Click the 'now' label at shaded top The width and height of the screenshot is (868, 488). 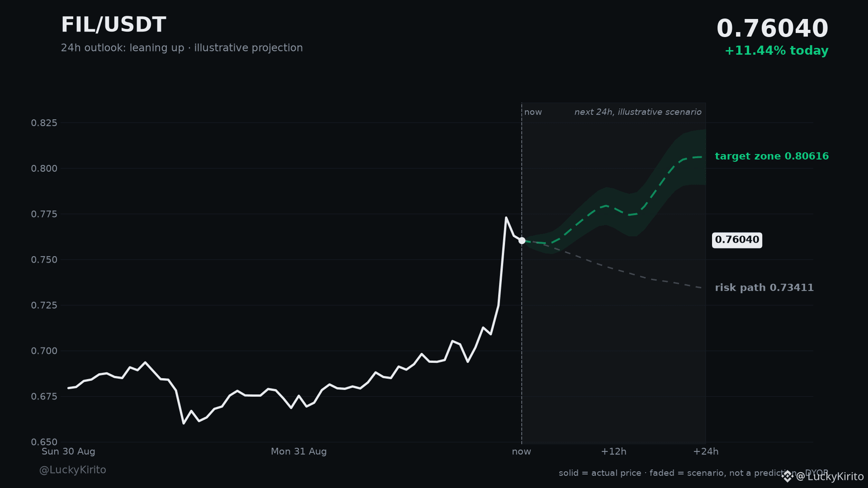[x=533, y=112]
